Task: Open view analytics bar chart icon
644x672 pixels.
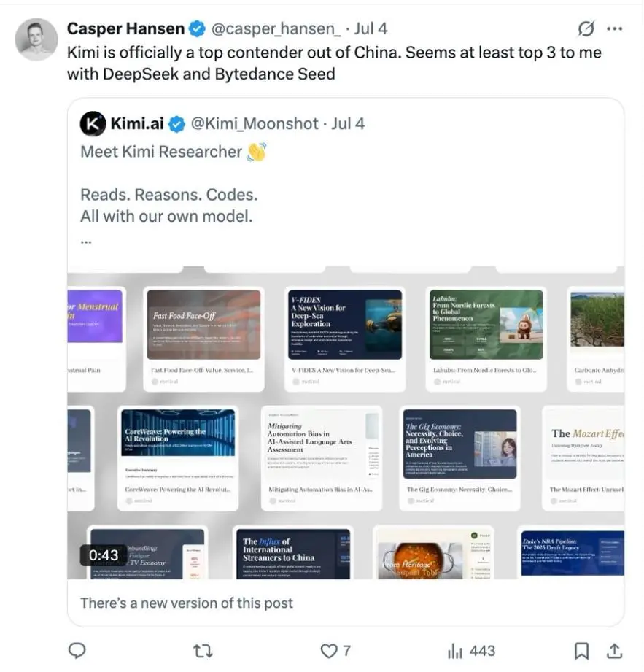Action: [x=455, y=650]
